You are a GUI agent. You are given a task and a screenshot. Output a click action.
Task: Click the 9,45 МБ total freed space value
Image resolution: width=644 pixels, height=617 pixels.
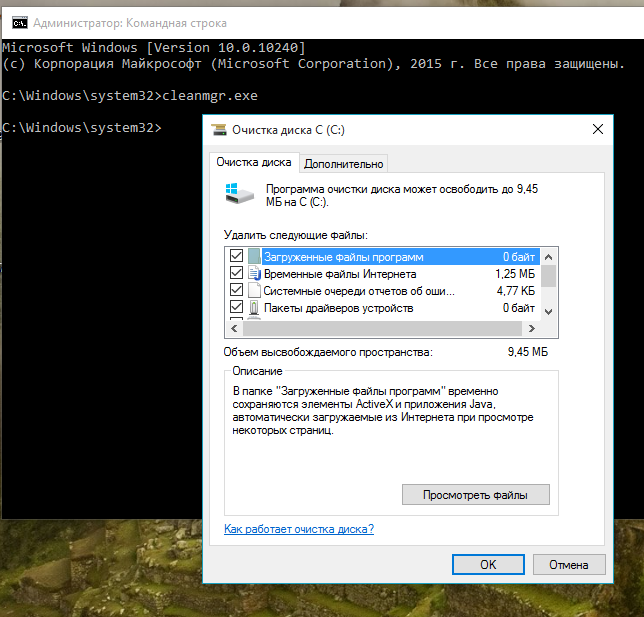tap(528, 352)
